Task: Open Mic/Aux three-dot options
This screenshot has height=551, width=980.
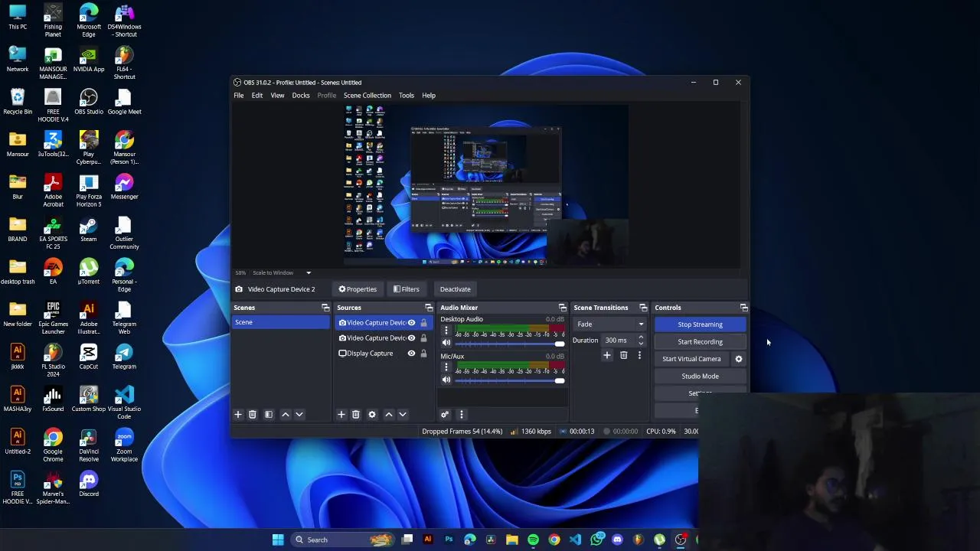Action: (446, 367)
